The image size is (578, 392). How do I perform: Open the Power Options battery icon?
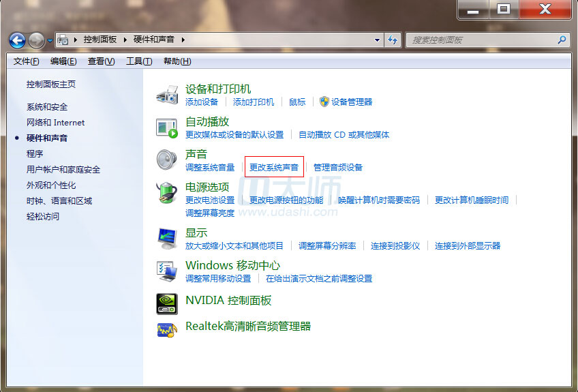(167, 192)
